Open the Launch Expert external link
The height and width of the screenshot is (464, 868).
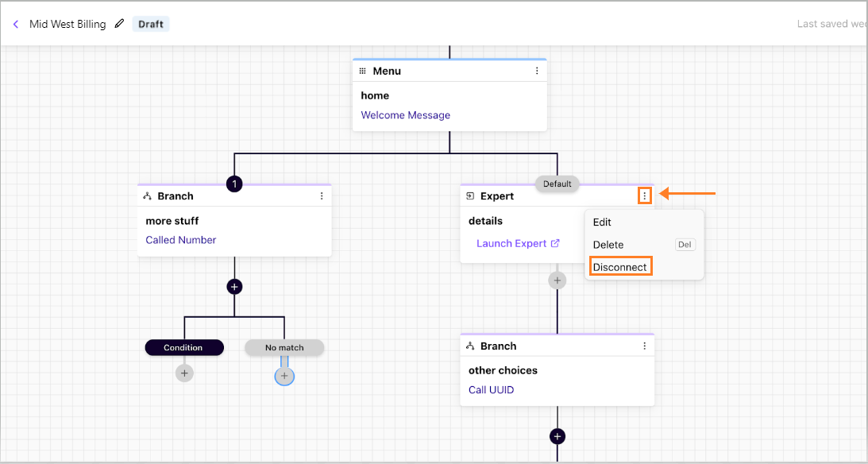(x=518, y=243)
